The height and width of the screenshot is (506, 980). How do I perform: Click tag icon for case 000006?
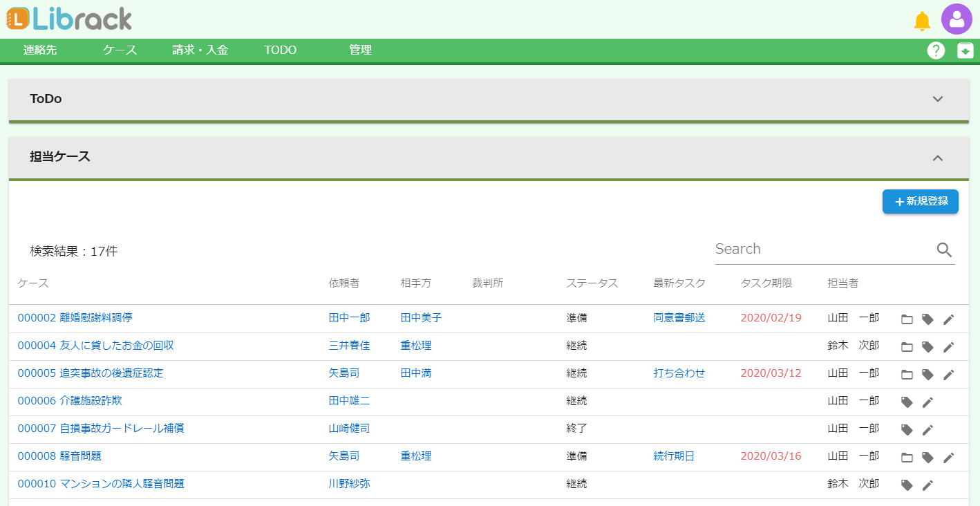(907, 402)
